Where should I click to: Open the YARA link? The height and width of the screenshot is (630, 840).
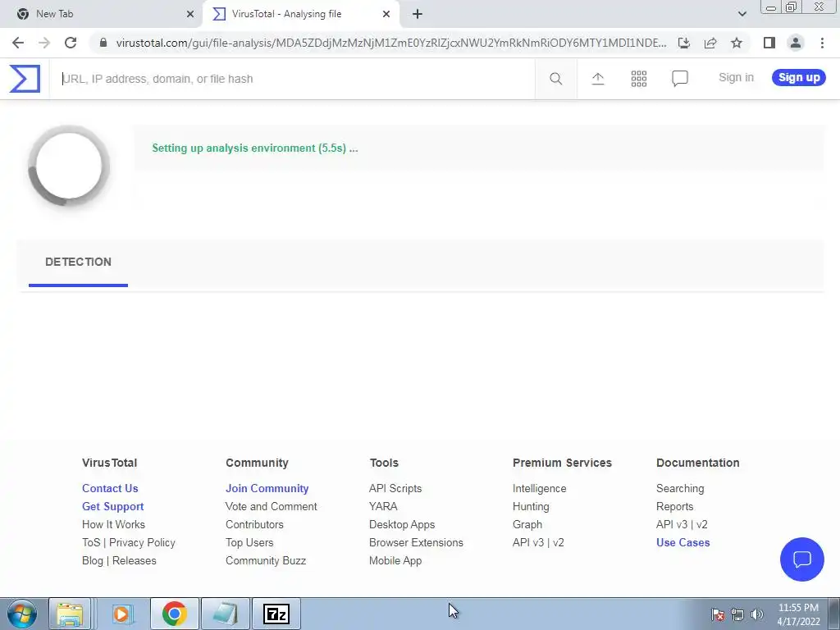point(383,507)
